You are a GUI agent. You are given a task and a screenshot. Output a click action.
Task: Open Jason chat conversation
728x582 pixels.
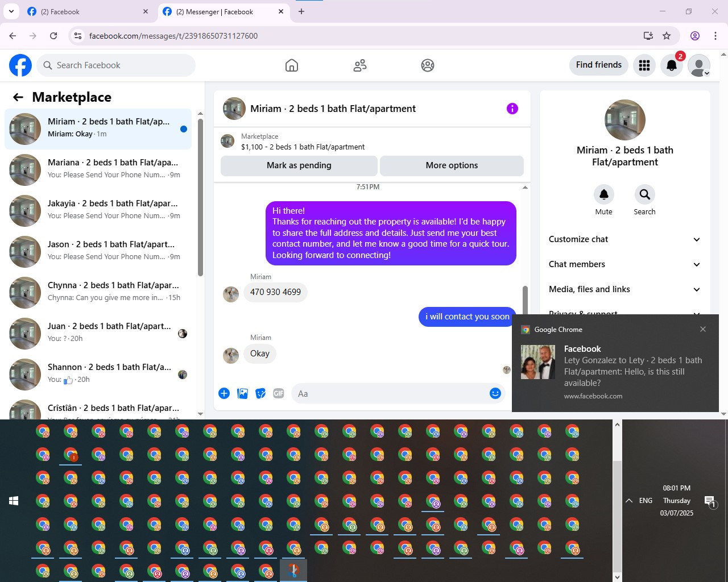pyautogui.click(x=98, y=252)
